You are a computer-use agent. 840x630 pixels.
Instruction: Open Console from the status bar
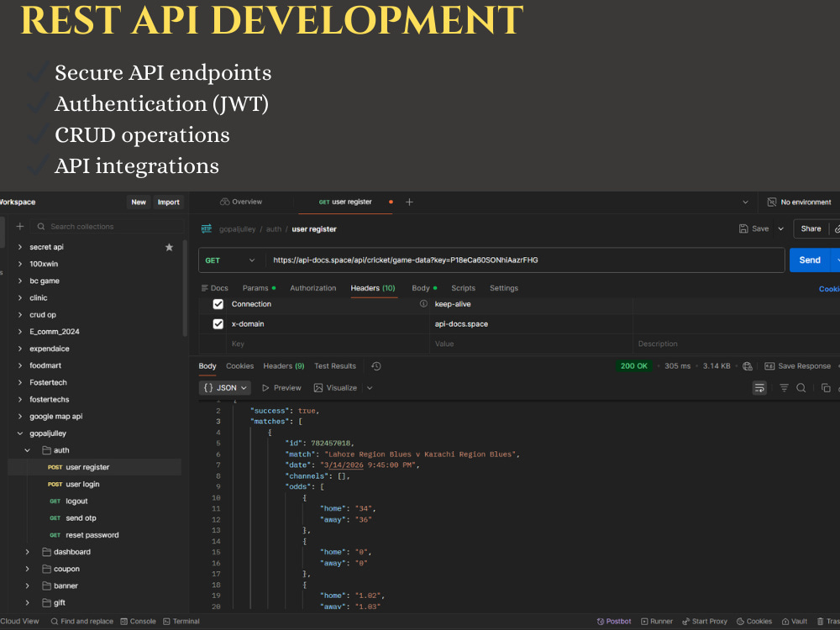139,622
